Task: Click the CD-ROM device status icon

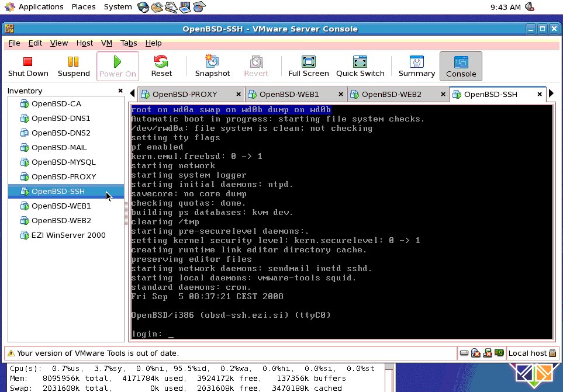Action: tap(476, 353)
